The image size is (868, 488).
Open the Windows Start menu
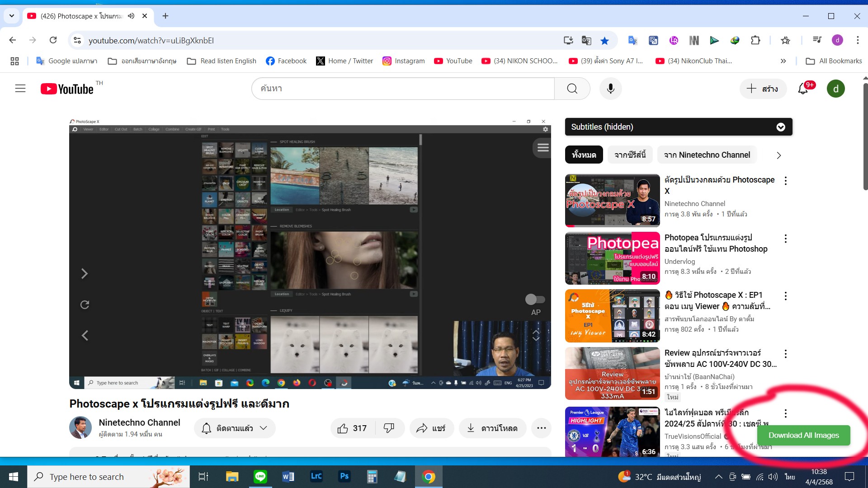click(14, 477)
